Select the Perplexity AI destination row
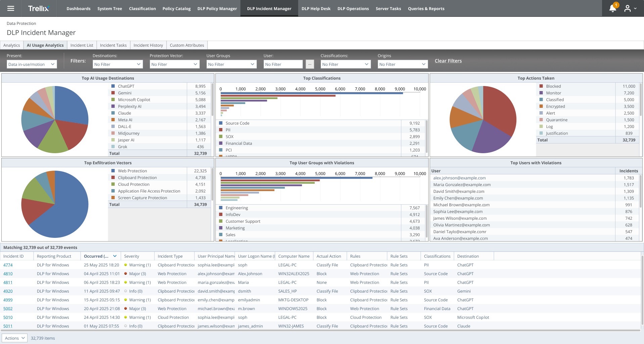 [160, 106]
